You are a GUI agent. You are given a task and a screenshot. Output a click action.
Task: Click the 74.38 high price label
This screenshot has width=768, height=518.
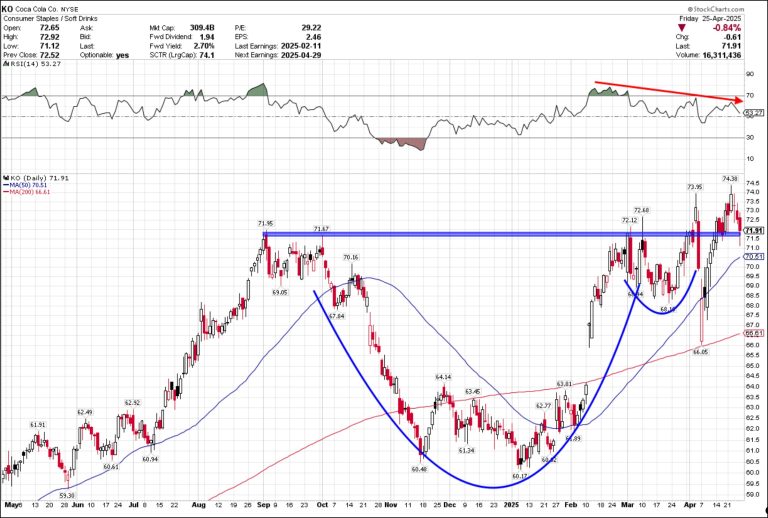(x=729, y=179)
